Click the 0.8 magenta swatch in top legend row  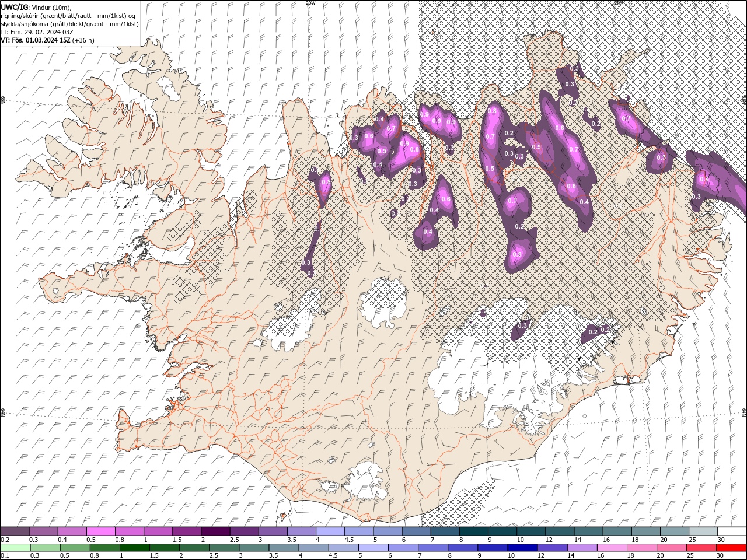pyautogui.click(x=130, y=531)
